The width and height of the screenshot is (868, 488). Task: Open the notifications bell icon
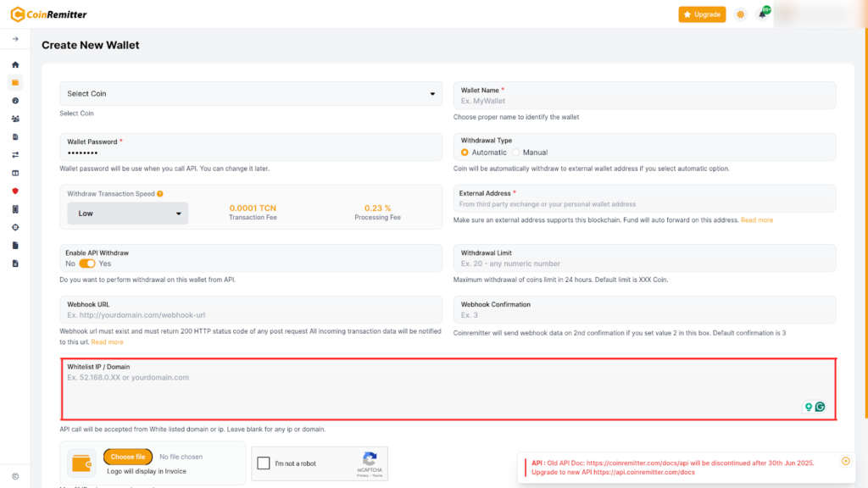coord(762,14)
